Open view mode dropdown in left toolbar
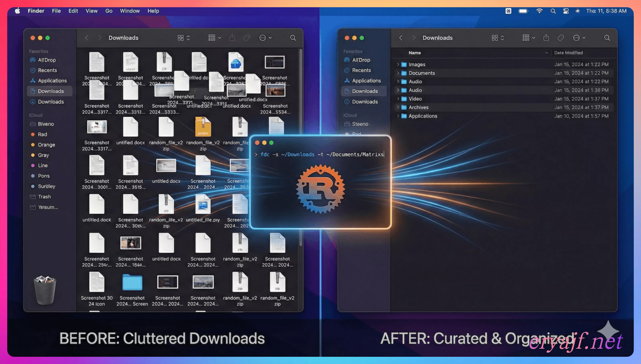Image resolution: width=641 pixels, height=364 pixels. click(x=184, y=38)
